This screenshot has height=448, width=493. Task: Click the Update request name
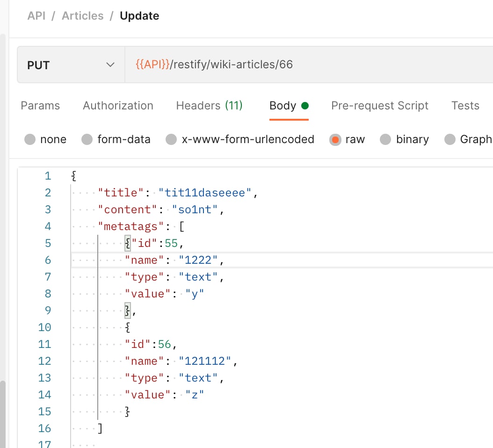[x=139, y=16]
